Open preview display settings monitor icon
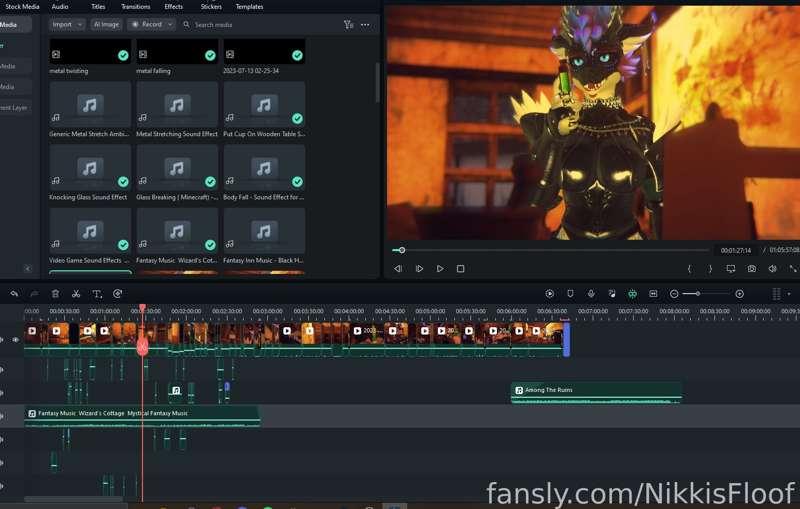Viewport: 800px width, 509px height. [731, 269]
